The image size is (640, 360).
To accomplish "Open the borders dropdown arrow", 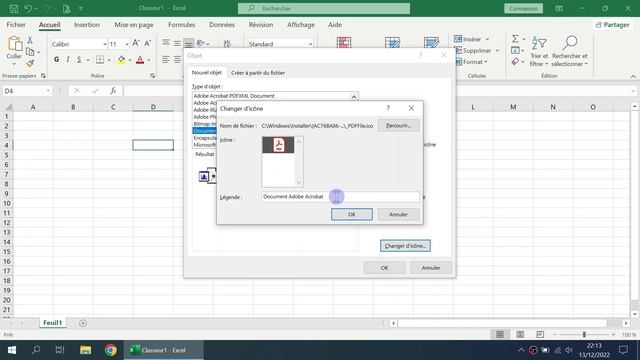I will point(109,60).
